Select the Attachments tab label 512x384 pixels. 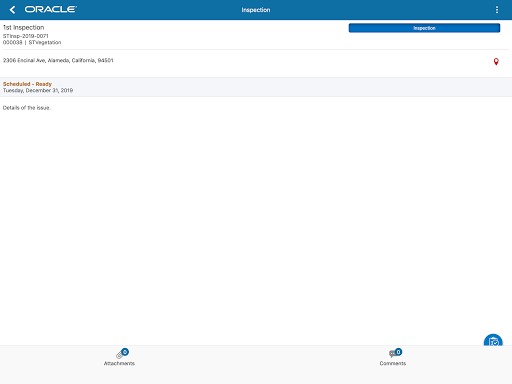pos(119,363)
